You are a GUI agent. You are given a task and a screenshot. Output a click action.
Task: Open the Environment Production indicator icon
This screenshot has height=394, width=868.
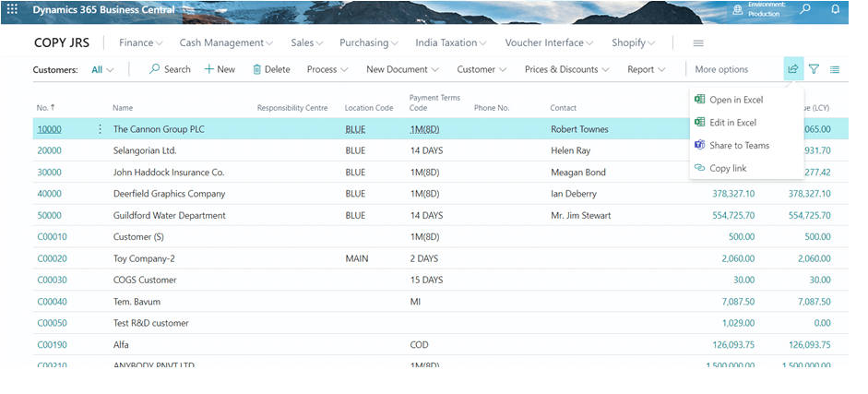(x=737, y=9)
